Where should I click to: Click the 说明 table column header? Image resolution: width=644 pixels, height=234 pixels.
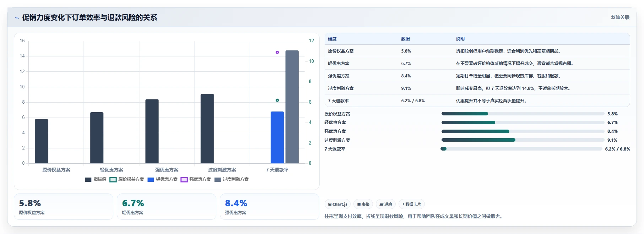460,39
